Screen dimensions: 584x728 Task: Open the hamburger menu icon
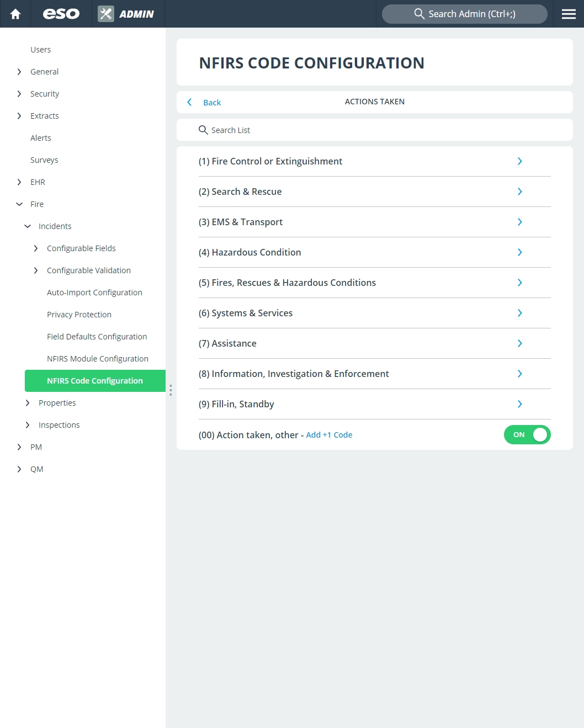pyautogui.click(x=569, y=14)
